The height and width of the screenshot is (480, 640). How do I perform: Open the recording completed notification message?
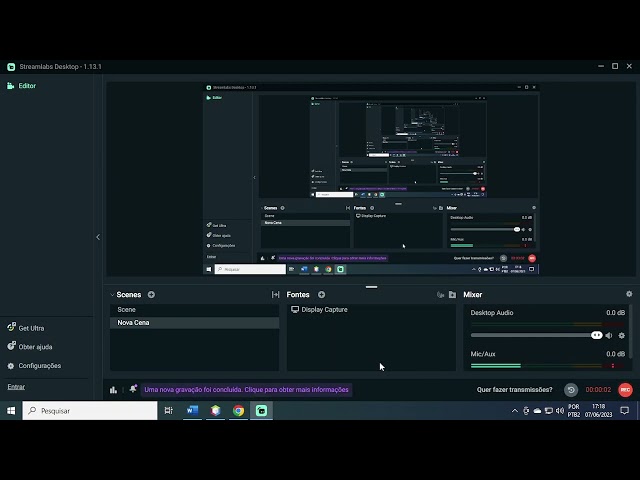247,389
